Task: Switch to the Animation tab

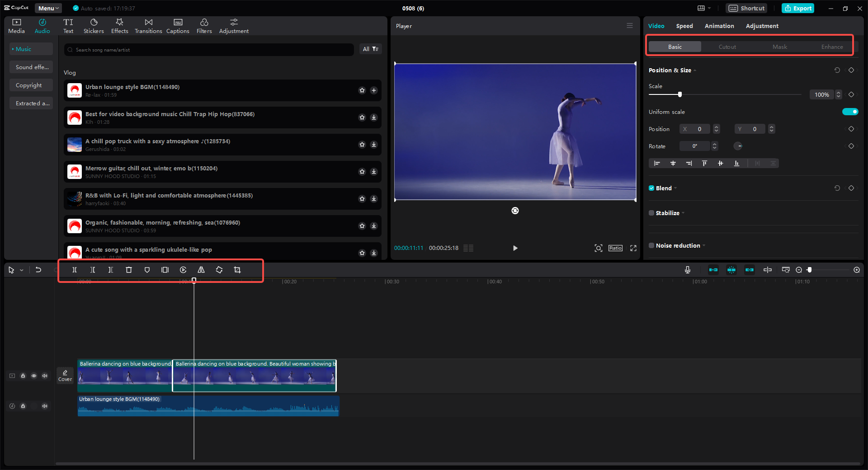Action: pos(719,26)
